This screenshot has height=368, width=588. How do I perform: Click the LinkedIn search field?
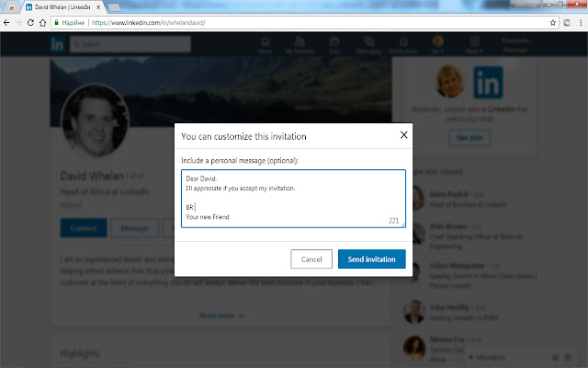(130, 44)
